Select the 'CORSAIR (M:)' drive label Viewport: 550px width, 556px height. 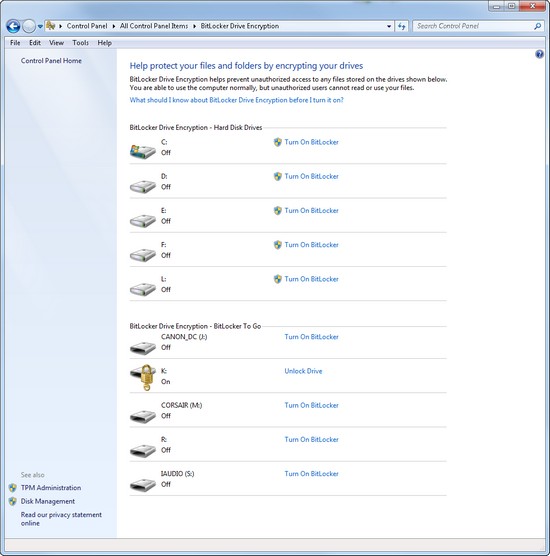181,405
